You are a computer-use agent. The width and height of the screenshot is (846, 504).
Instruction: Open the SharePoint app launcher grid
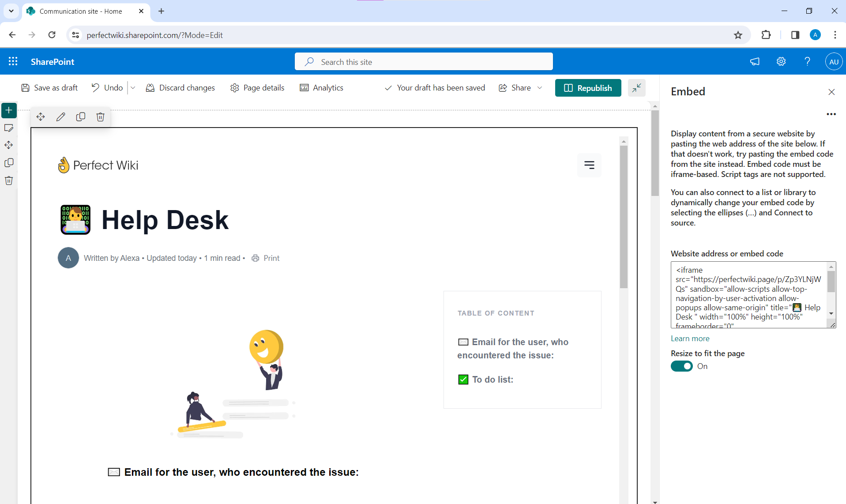coord(13,61)
